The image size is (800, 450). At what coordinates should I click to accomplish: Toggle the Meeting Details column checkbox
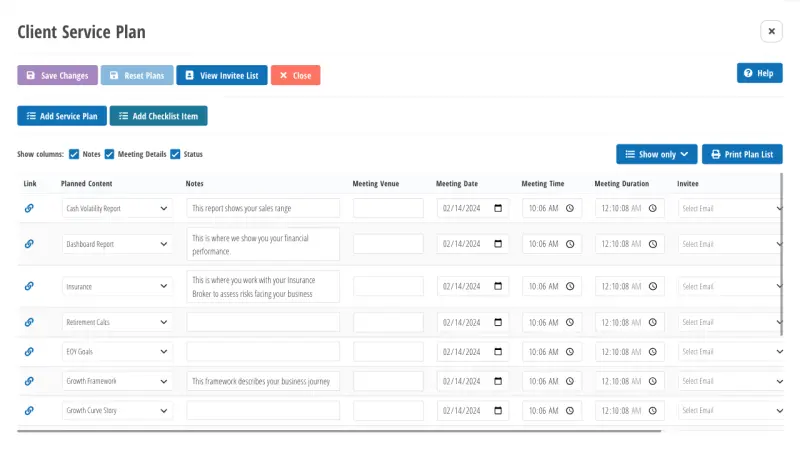[x=110, y=154]
